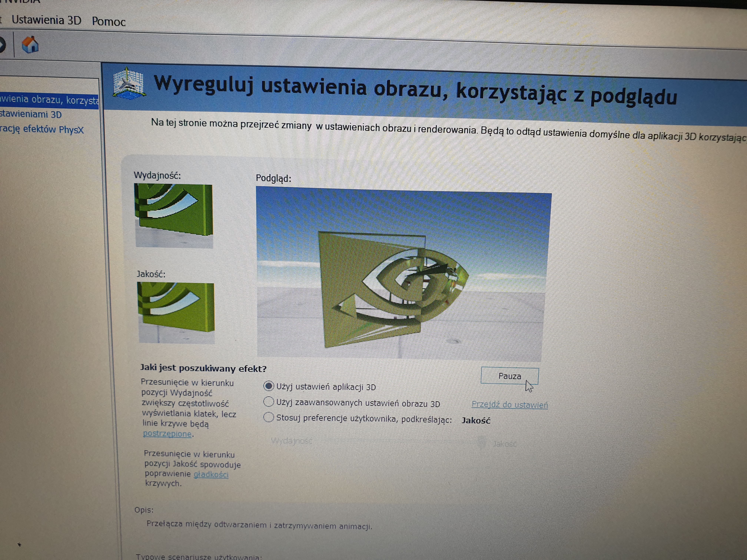
Task: Click the 'Podgląd:' label
Action: [273, 178]
